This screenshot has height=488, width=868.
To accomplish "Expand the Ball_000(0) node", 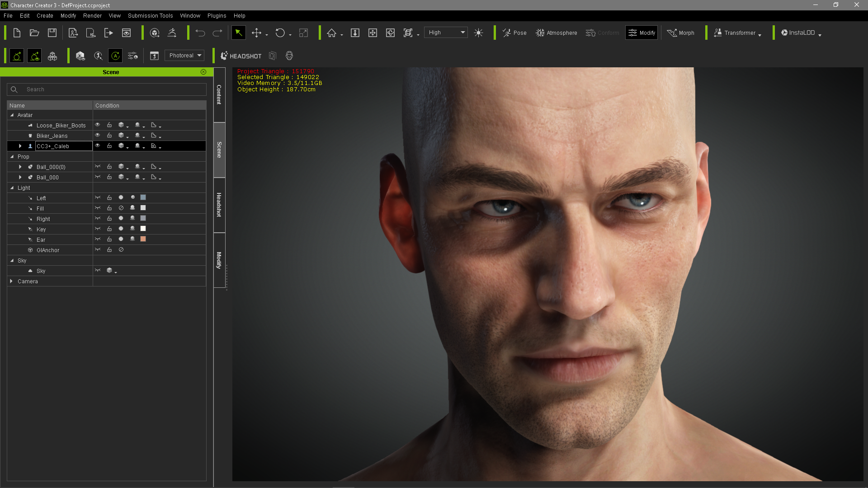I will [x=20, y=167].
